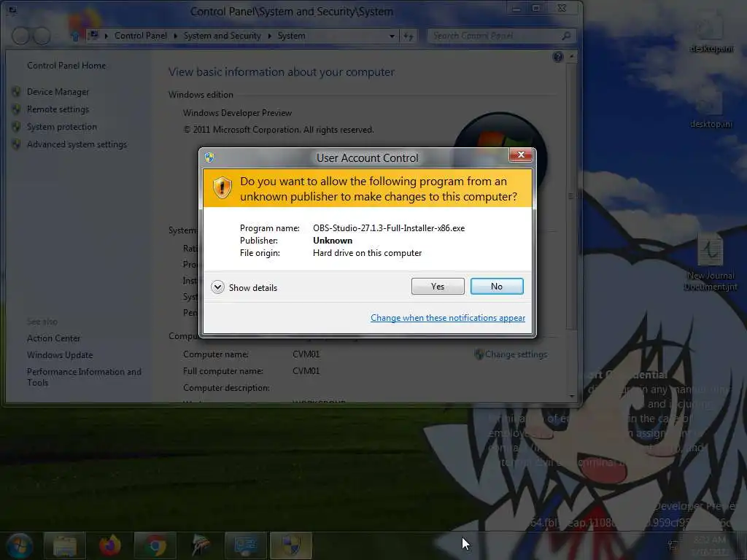Click breadcrumb arrow after System and Security
The image size is (747, 560).
tap(269, 36)
